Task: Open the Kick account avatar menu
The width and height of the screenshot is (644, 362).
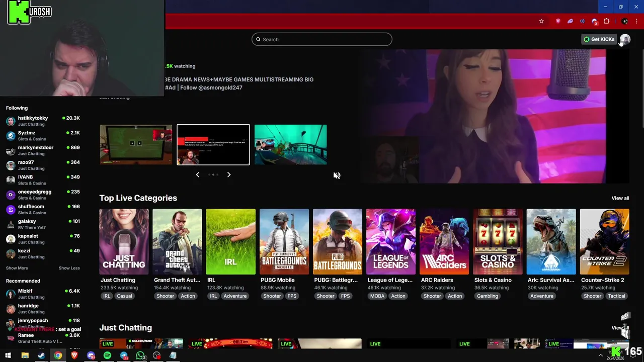Action: [x=625, y=39]
